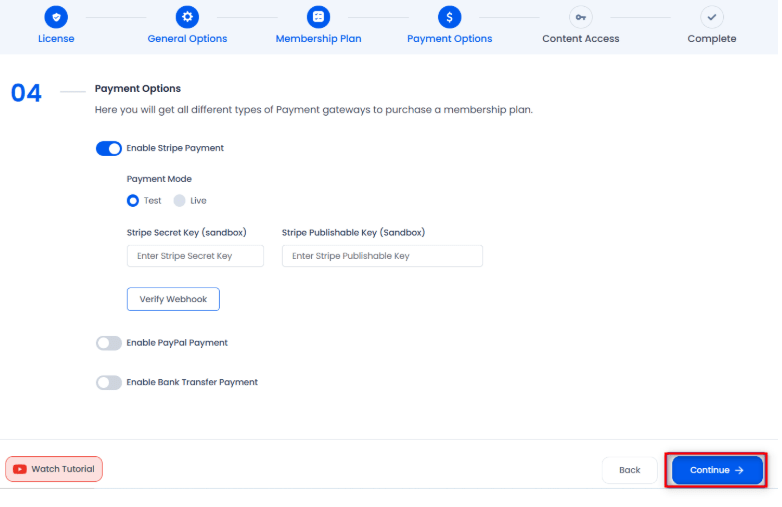Select the Live payment mode radio

pos(180,200)
